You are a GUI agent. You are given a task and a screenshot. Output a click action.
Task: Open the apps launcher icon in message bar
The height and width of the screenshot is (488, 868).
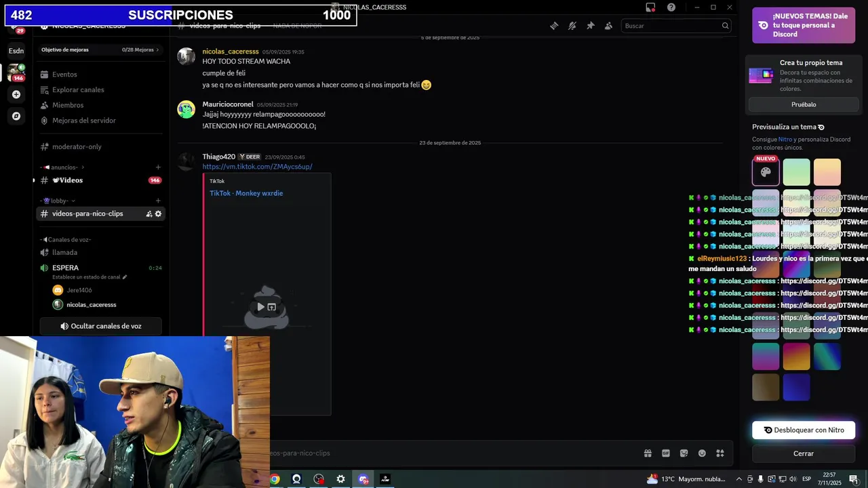[x=720, y=453]
